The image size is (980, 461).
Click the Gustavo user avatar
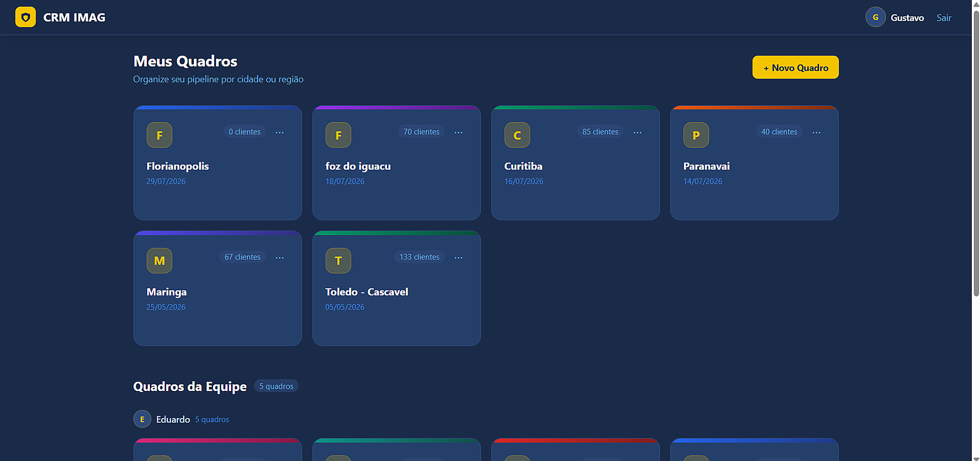(x=875, y=17)
